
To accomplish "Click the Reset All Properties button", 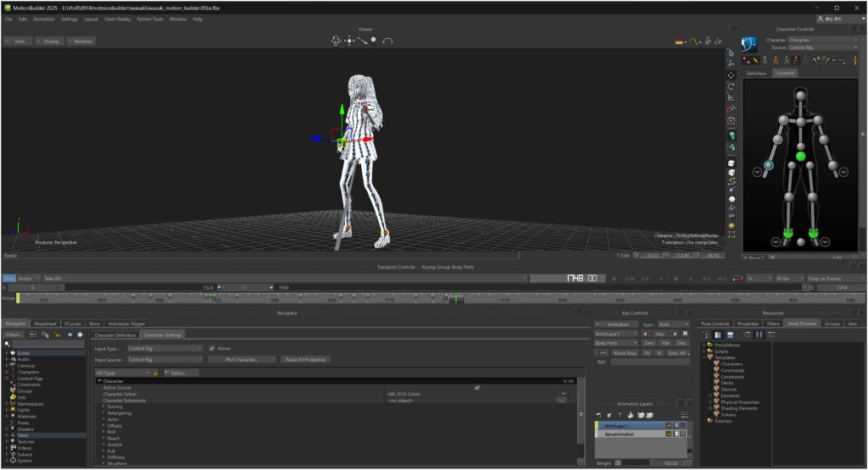I will (x=305, y=360).
